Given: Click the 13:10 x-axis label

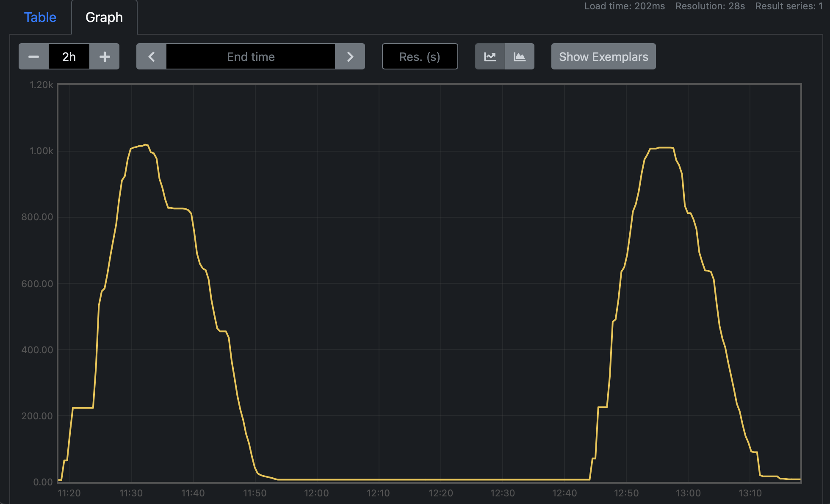Looking at the screenshot, I should tap(750, 493).
